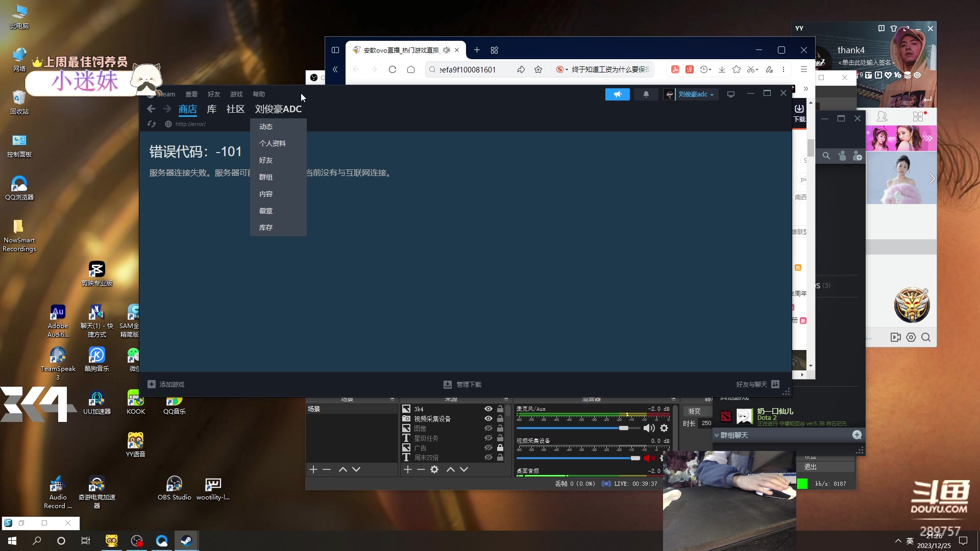Open source properties gear in OBS sources
Viewport: 980px width, 551px height.
point(434,469)
